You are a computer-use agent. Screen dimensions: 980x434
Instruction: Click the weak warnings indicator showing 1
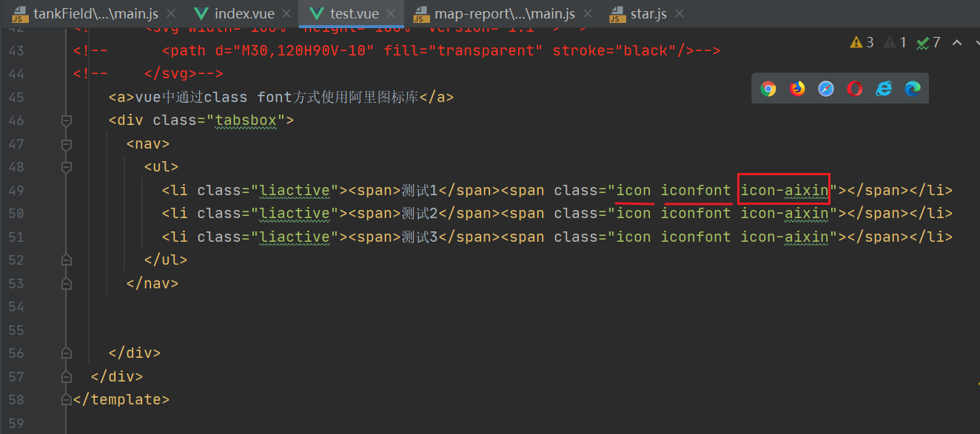895,43
